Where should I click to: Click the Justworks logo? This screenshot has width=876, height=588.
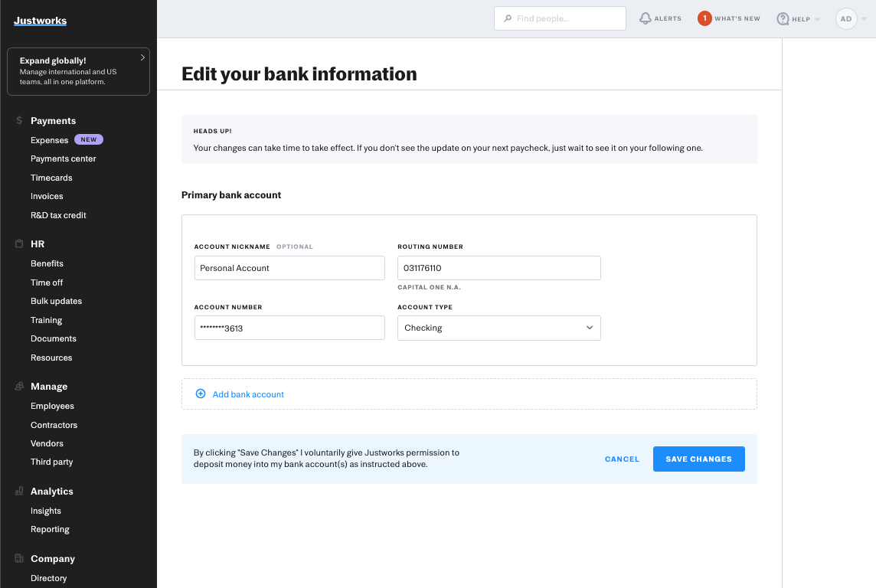point(40,21)
